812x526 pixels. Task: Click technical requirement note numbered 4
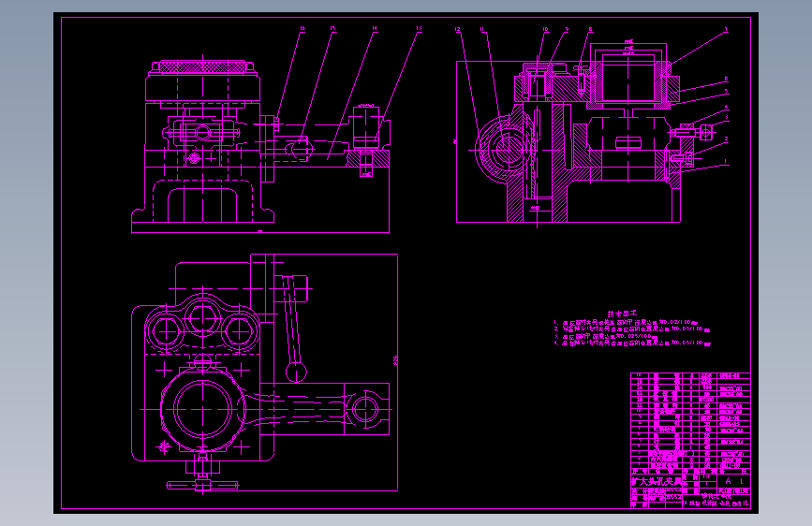coord(632,343)
